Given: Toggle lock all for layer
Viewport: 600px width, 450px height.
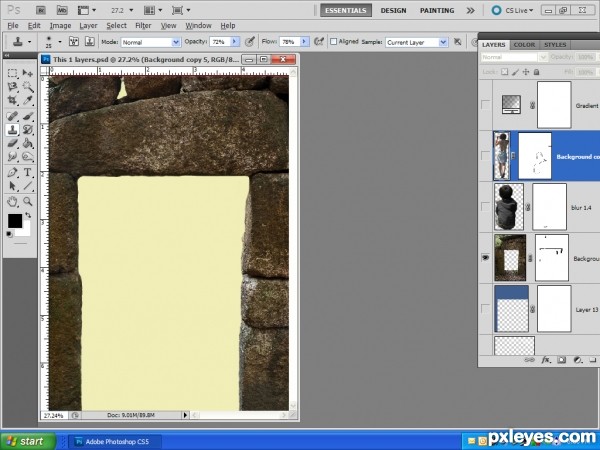Looking at the screenshot, I should coord(536,72).
